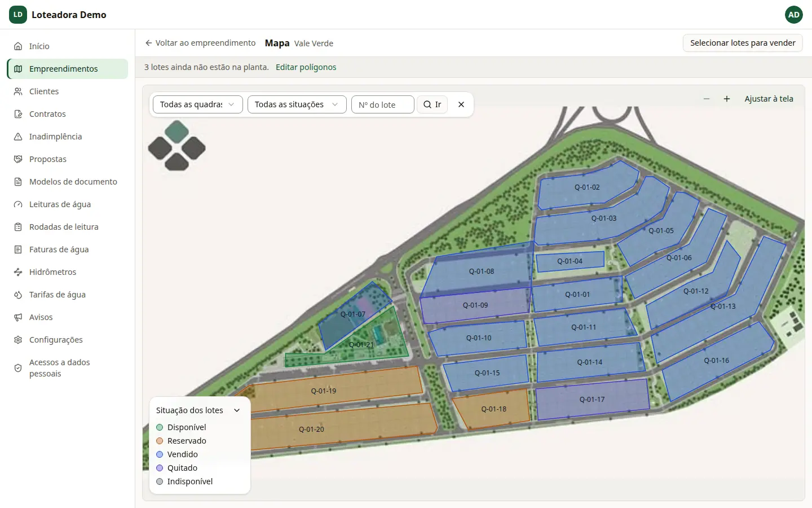Click the Contratos document icon
This screenshot has width=812, height=508.
pos(18,114)
